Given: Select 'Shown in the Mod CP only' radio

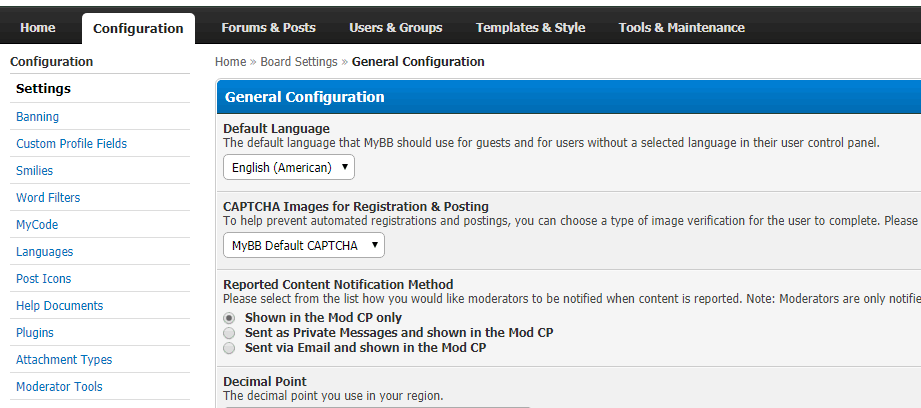Looking at the screenshot, I should (x=229, y=318).
